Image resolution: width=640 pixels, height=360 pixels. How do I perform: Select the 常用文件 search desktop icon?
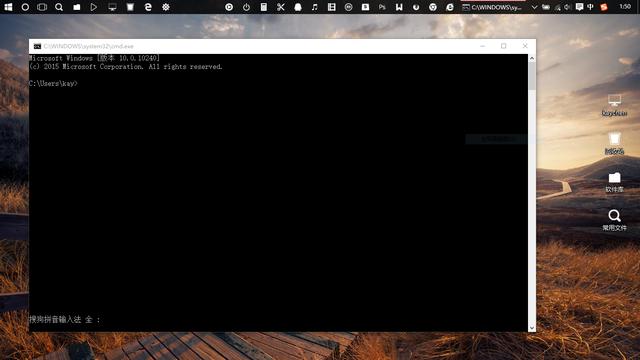(x=614, y=220)
